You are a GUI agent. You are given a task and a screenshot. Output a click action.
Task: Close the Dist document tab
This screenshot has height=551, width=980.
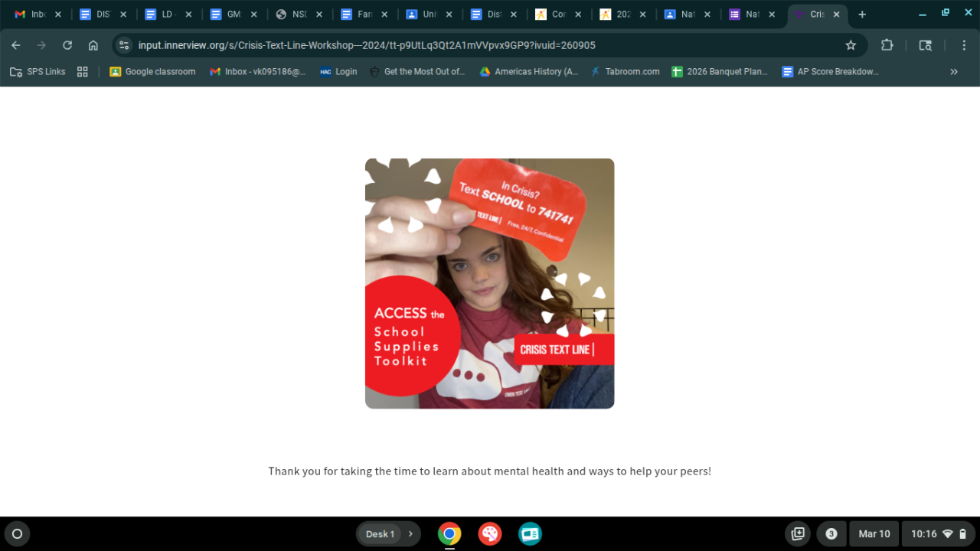[x=514, y=15]
